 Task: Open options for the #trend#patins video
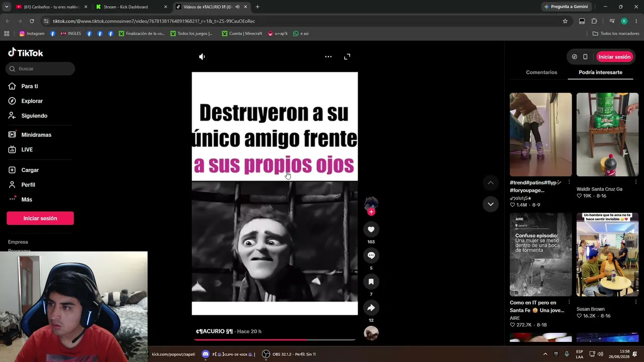[x=569, y=182]
